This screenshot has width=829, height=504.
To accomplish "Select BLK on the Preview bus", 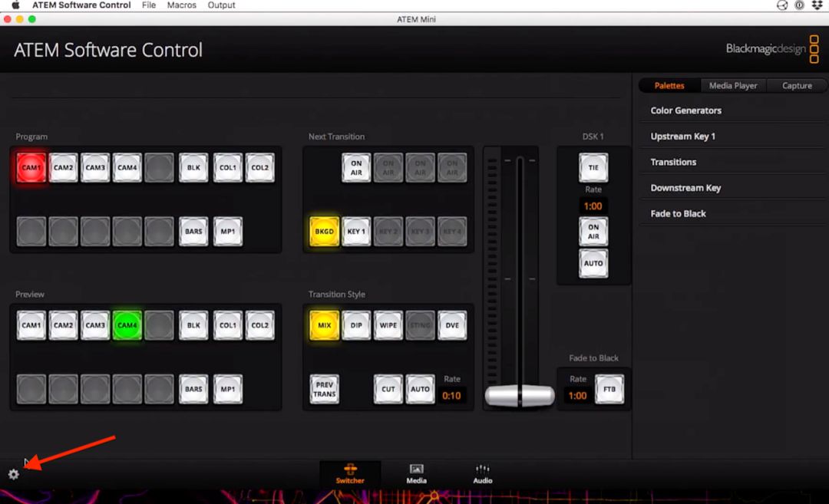I will 193,325.
